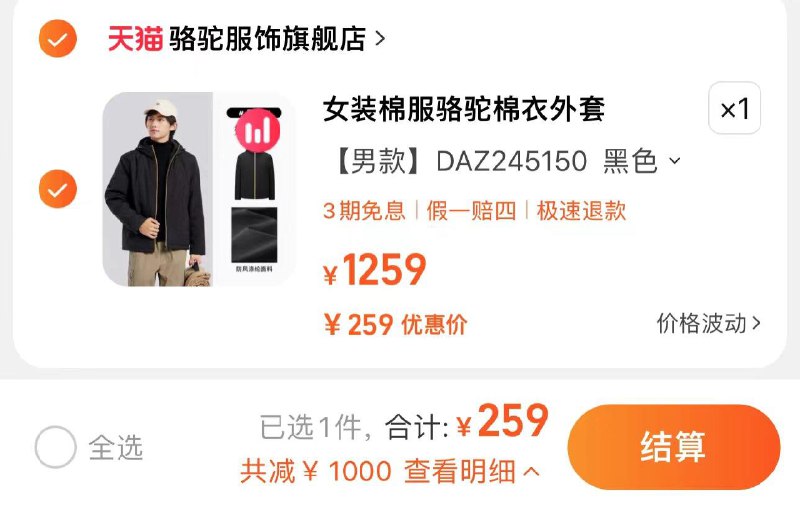Image resolution: width=800 pixels, height=515 pixels.
Task: Select the 全选 radio button
Action: 56,447
